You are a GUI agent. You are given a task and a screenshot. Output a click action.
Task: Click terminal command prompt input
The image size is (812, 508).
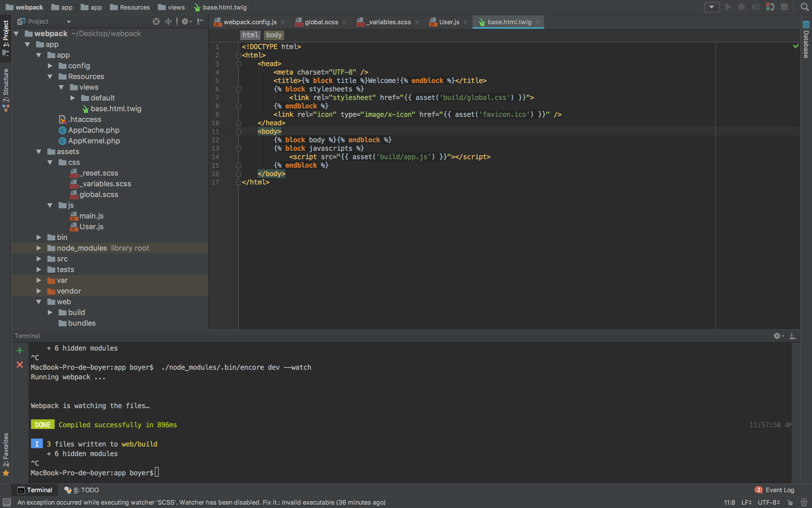157,472
